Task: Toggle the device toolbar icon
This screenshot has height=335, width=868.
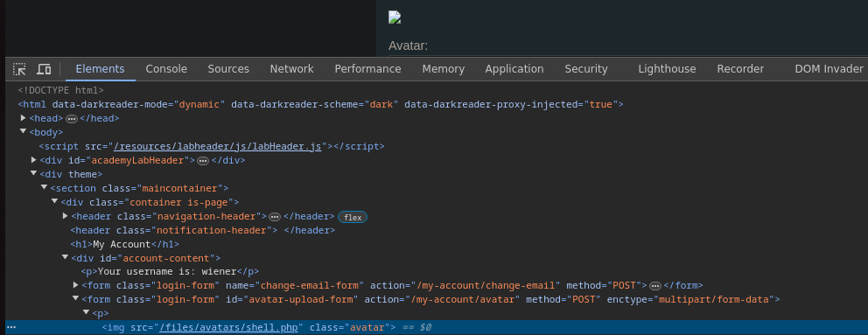Action: click(x=44, y=69)
